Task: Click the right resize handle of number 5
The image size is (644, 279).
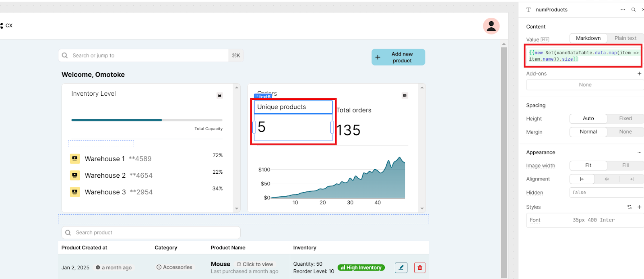Action: click(x=332, y=127)
